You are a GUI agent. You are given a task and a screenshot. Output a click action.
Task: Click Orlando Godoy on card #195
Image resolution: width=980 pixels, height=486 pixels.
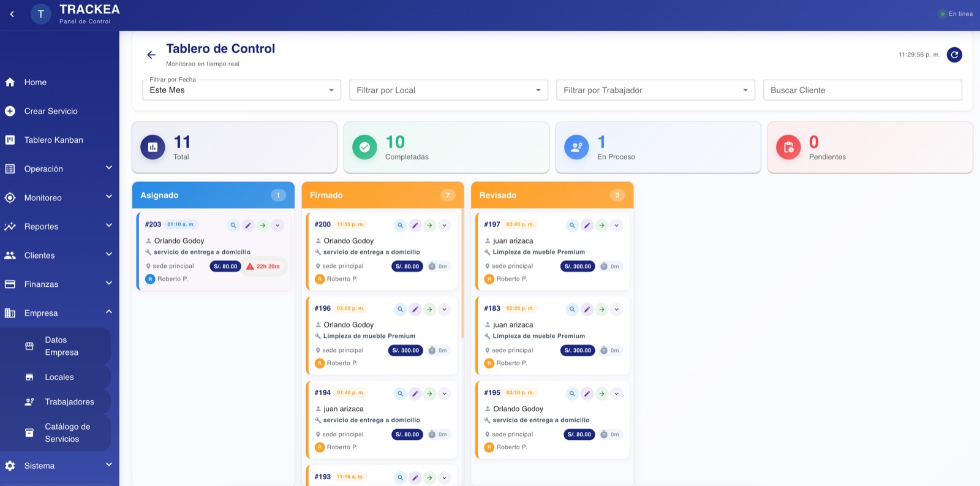pos(518,409)
